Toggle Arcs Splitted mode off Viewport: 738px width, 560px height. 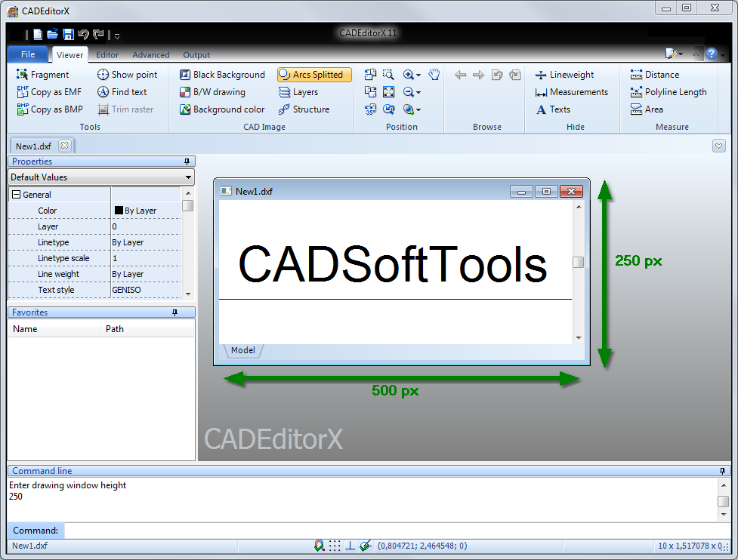tap(313, 75)
